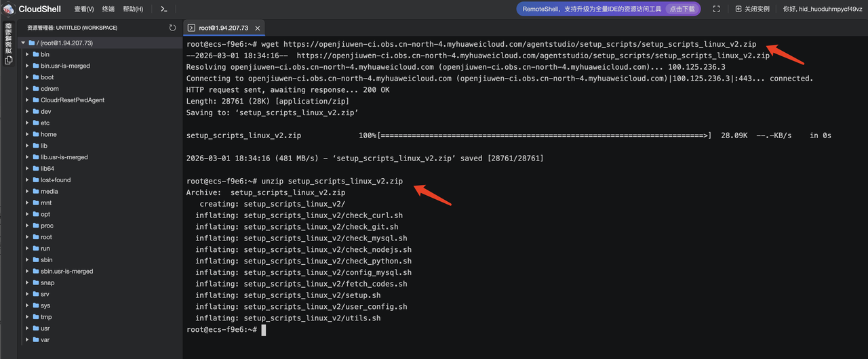Click the check_curl.sh line in terminal output
Image resolution: width=868 pixels, height=359 pixels.
[299, 215]
